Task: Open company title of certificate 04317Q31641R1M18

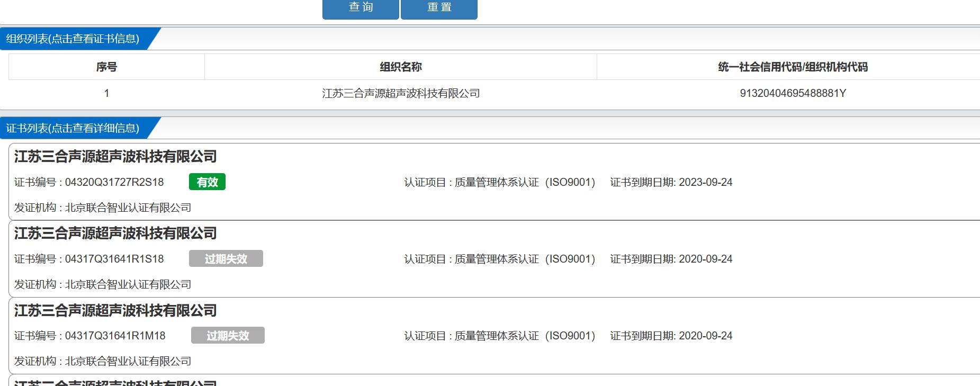Action: click(115, 310)
